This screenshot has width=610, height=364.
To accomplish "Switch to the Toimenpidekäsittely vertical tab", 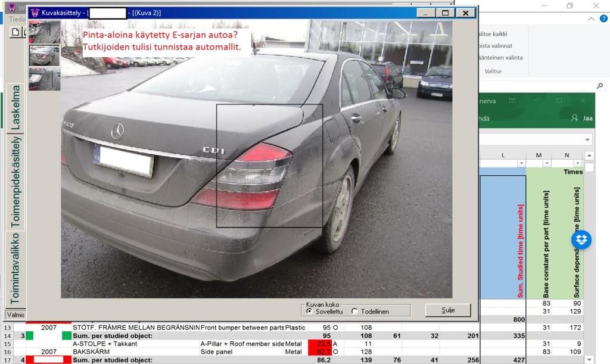I will (x=15, y=182).
